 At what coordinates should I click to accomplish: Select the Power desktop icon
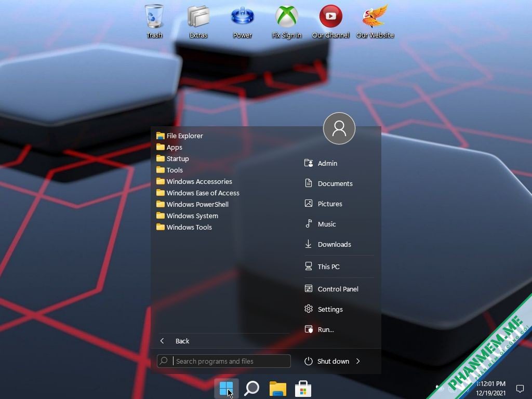242,21
